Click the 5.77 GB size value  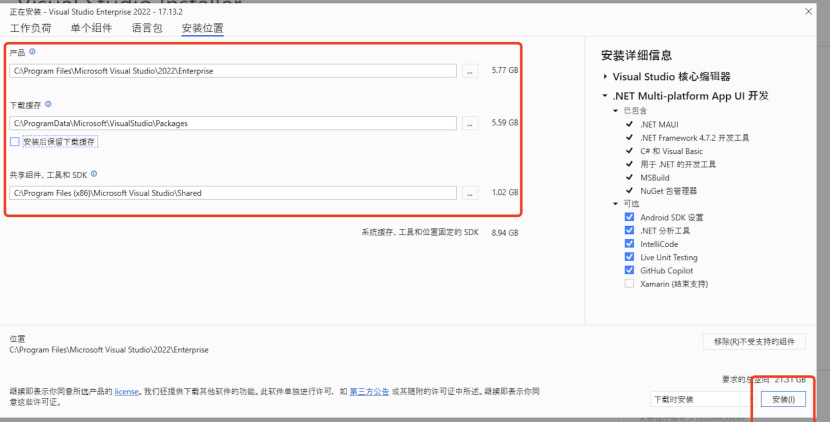coord(504,70)
